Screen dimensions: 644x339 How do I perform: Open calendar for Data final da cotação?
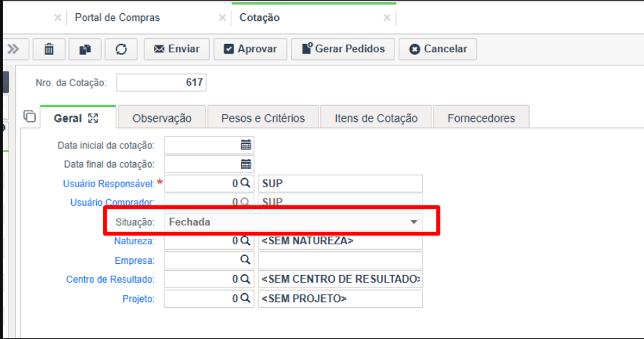pyautogui.click(x=246, y=164)
